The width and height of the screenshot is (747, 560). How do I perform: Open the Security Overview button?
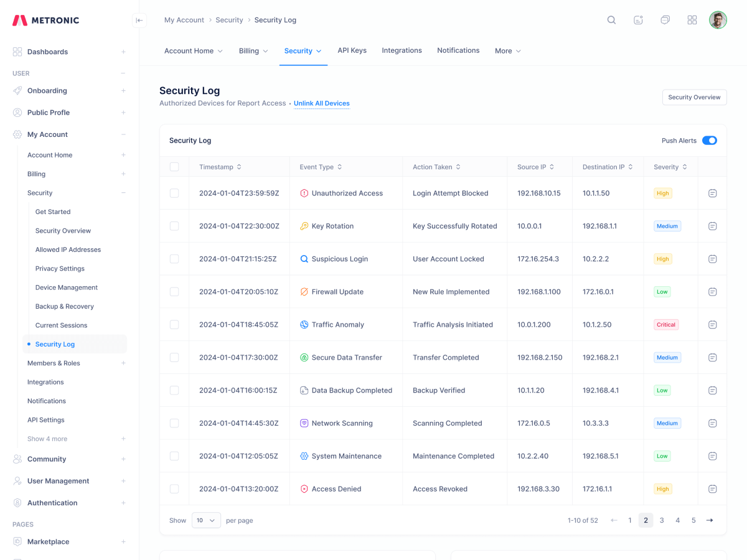point(694,97)
